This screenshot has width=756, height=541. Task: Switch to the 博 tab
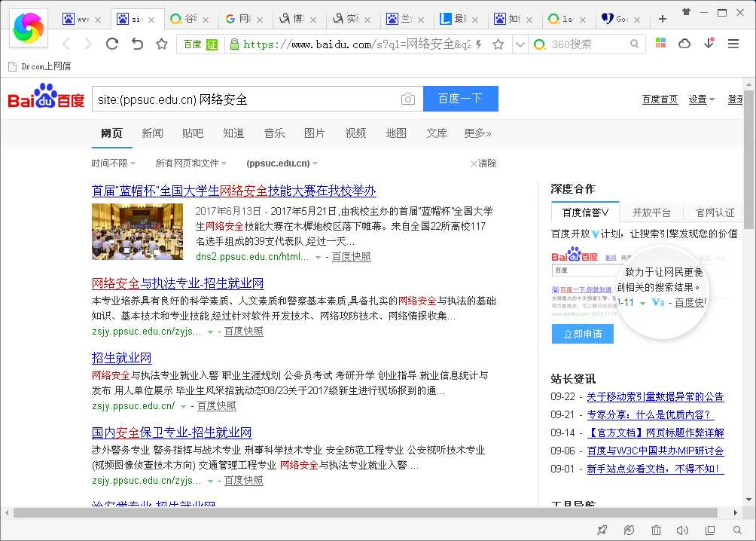click(297, 19)
